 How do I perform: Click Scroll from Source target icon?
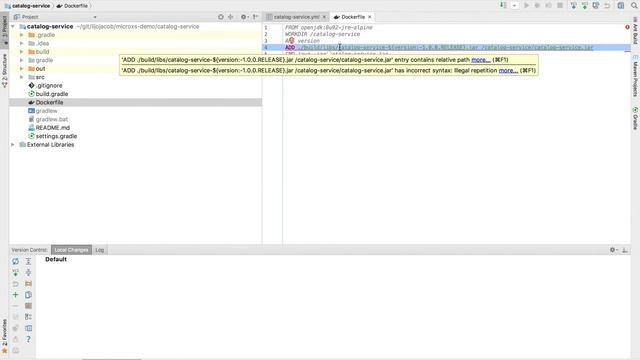220,17
